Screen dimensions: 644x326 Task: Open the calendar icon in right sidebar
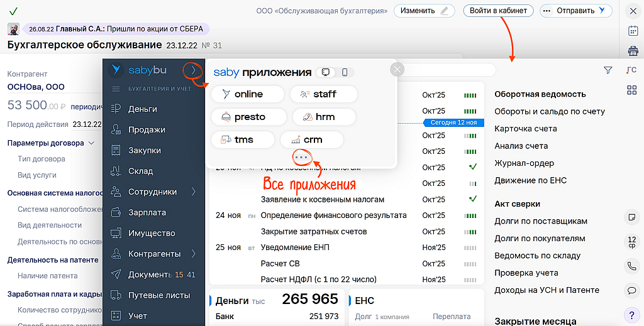(633, 31)
